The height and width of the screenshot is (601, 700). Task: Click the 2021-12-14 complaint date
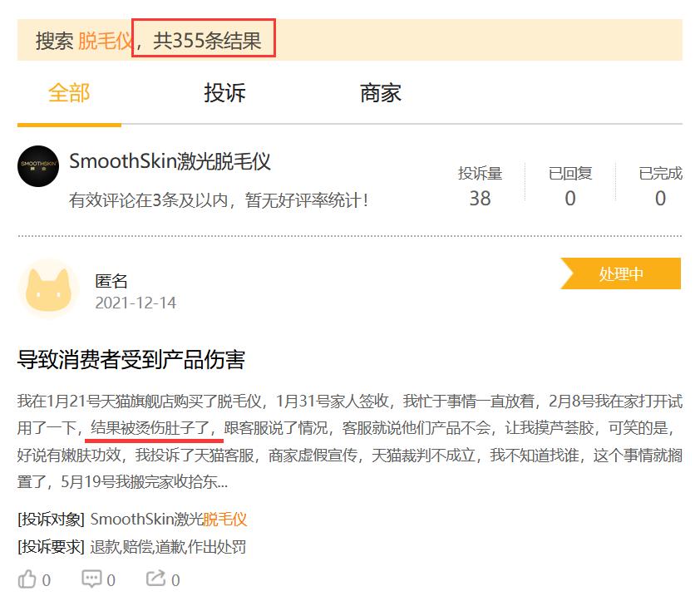click(x=136, y=303)
